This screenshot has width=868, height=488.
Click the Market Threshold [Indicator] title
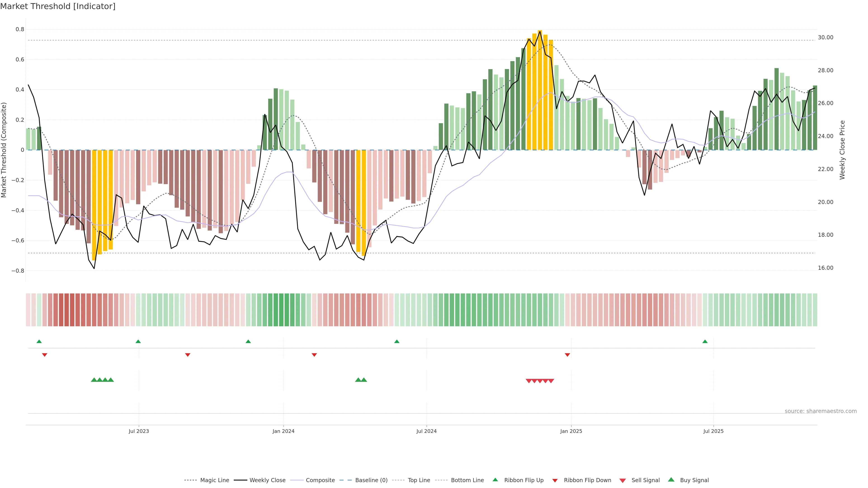58,6
